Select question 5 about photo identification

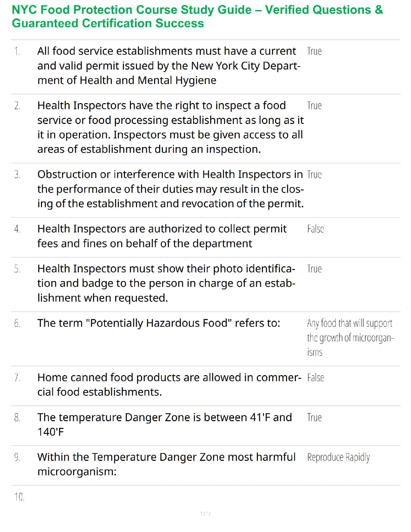click(166, 283)
